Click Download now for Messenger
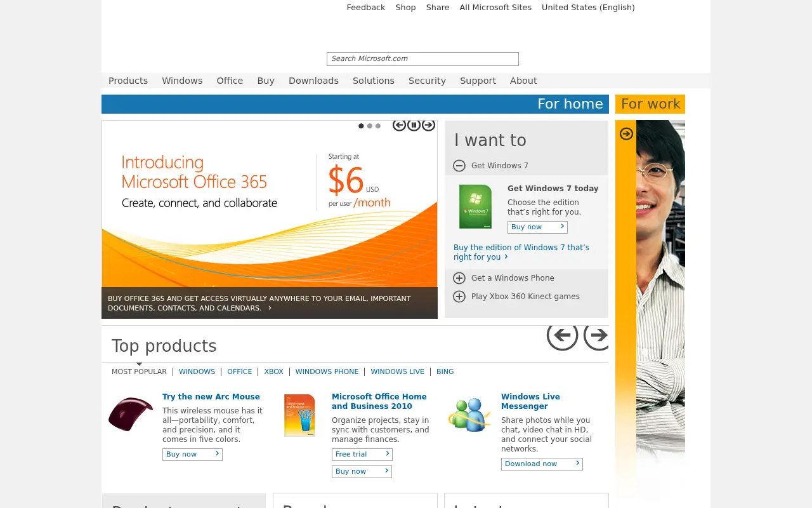Viewport: 812px width, 508px height. pyautogui.click(x=542, y=464)
